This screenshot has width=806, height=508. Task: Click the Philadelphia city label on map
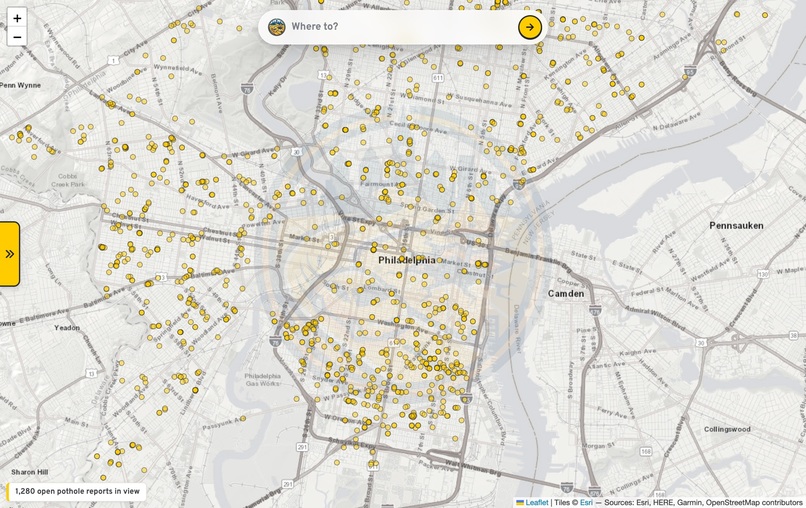407,260
